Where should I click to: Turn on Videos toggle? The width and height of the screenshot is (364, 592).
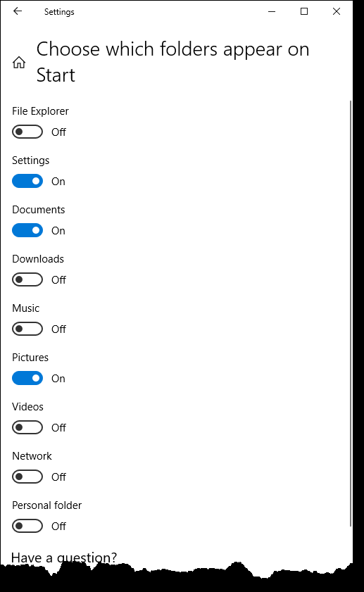[x=27, y=428]
